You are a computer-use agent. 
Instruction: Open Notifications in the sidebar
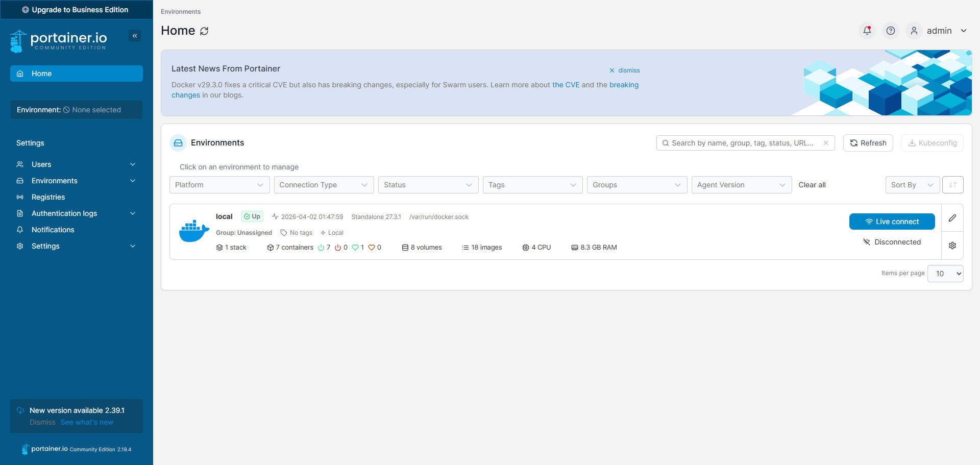53,230
